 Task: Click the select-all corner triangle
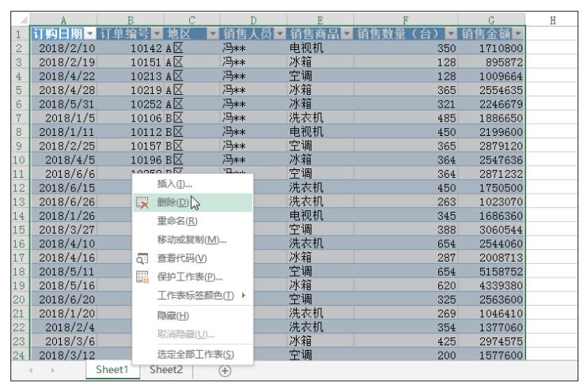coord(24,20)
